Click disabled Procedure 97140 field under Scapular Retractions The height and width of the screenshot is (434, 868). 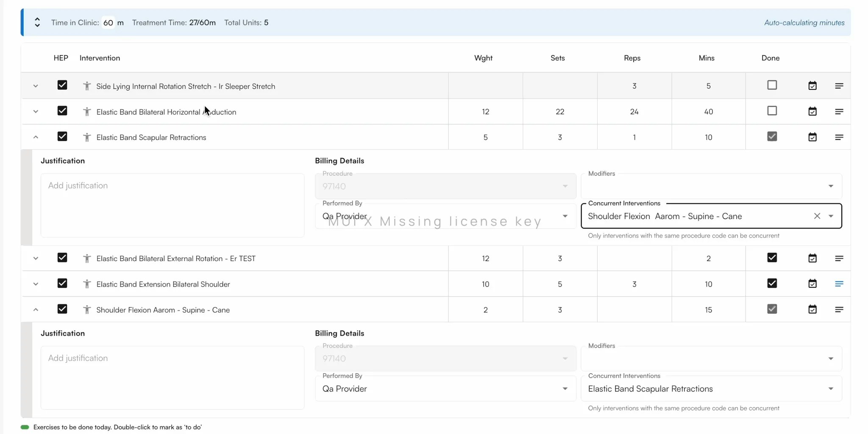coord(445,186)
